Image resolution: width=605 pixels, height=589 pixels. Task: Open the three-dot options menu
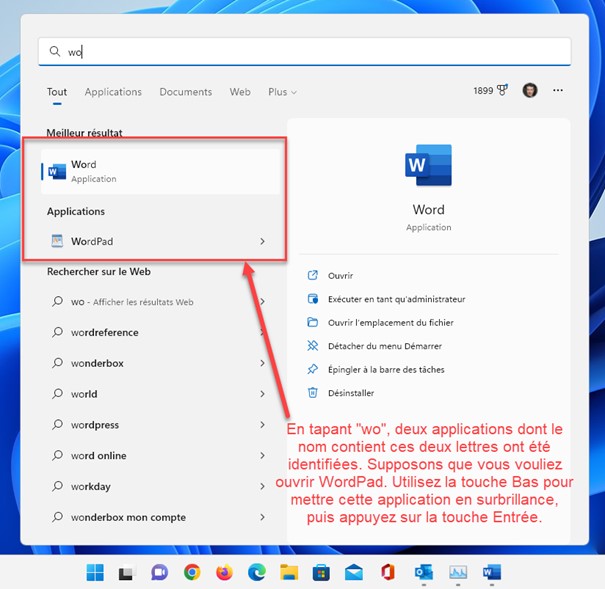pyautogui.click(x=558, y=91)
